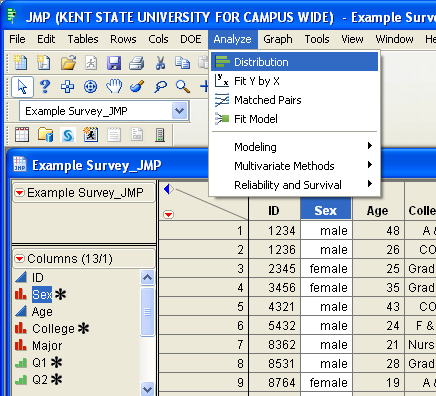436x396 pixels.
Task: Click the folder with database icon
Action: click(45, 135)
